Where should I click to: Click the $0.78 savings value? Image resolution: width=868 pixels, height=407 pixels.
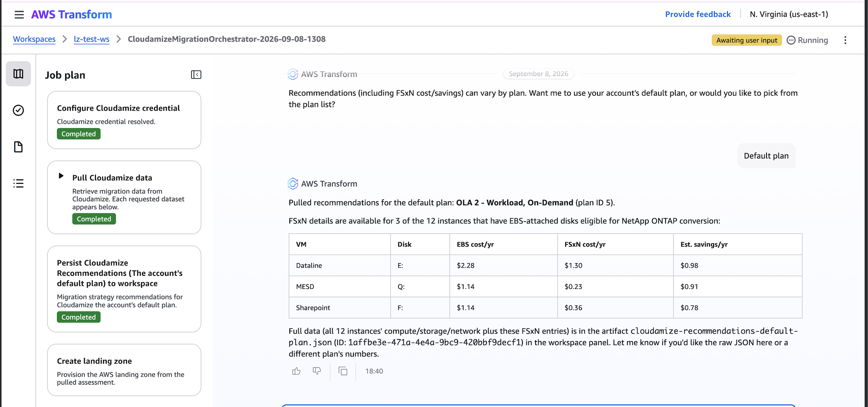(689, 308)
